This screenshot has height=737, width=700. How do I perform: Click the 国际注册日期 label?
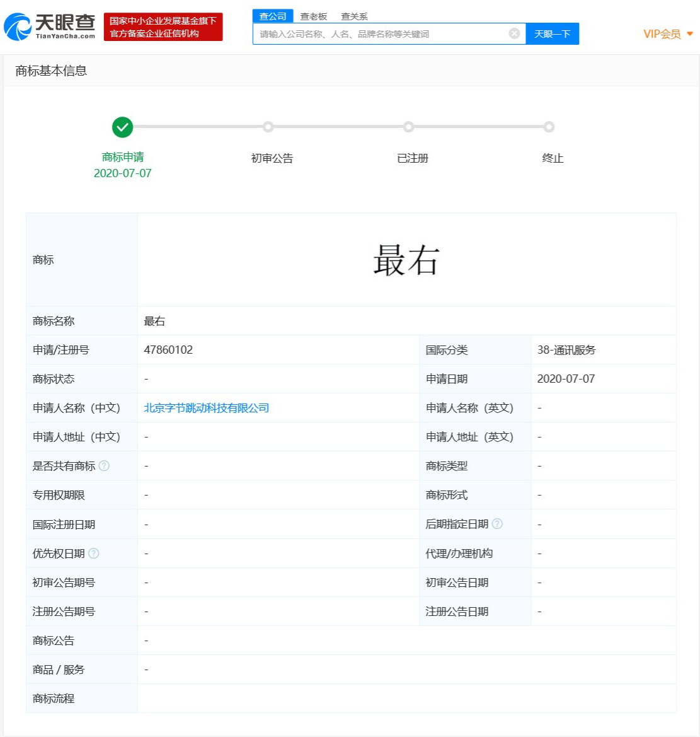tap(64, 524)
